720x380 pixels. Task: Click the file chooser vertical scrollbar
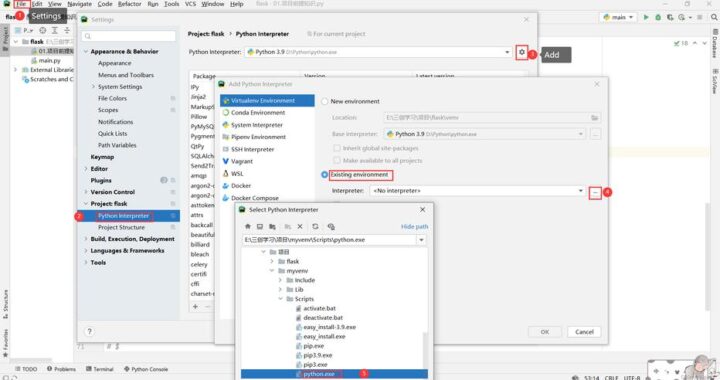coord(425,351)
